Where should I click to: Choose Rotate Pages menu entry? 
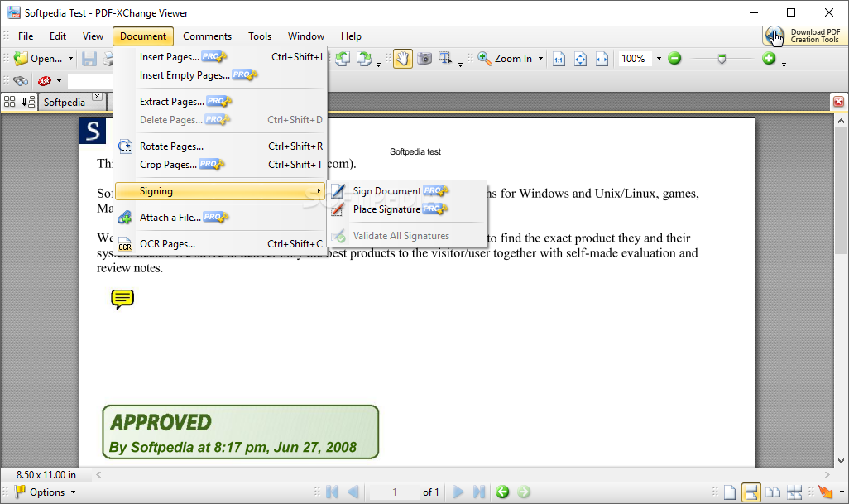click(x=220, y=146)
